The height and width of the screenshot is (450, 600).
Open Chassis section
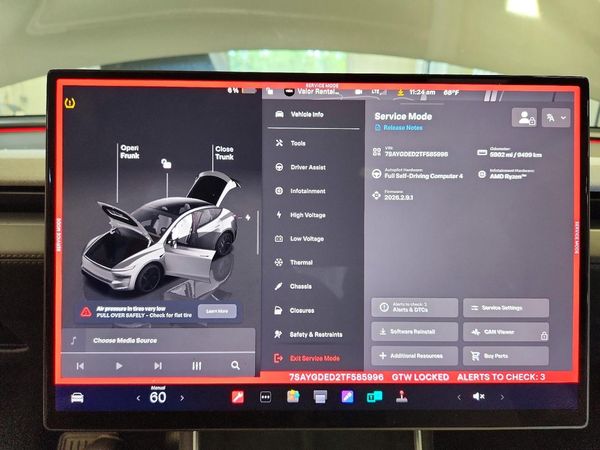coord(293,286)
